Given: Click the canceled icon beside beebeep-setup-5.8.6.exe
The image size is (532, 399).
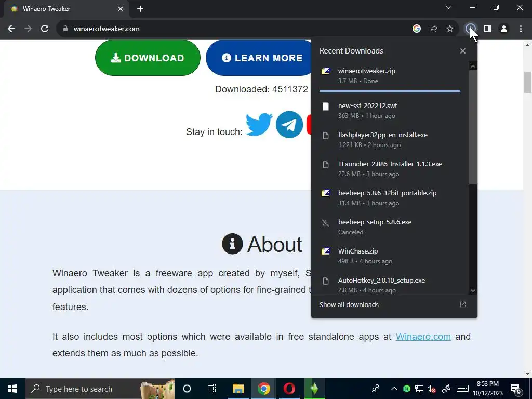Looking at the screenshot, I should click(326, 223).
